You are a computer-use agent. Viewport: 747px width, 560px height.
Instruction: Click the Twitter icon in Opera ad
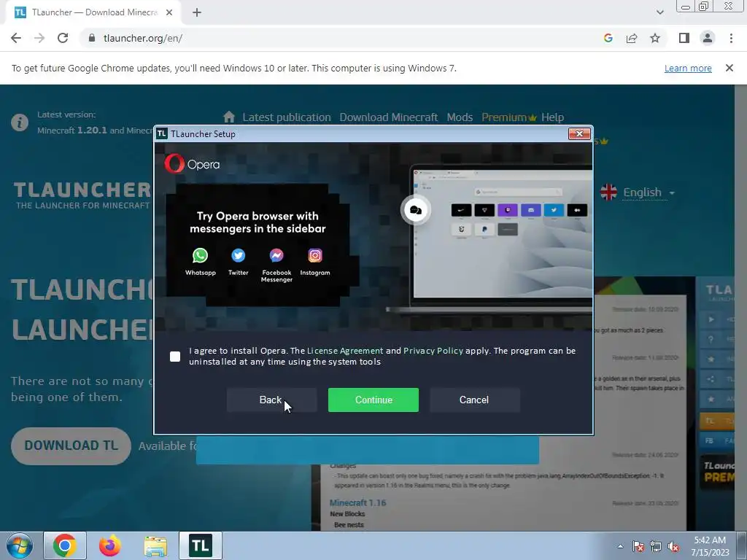pyautogui.click(x=239, y=256)
